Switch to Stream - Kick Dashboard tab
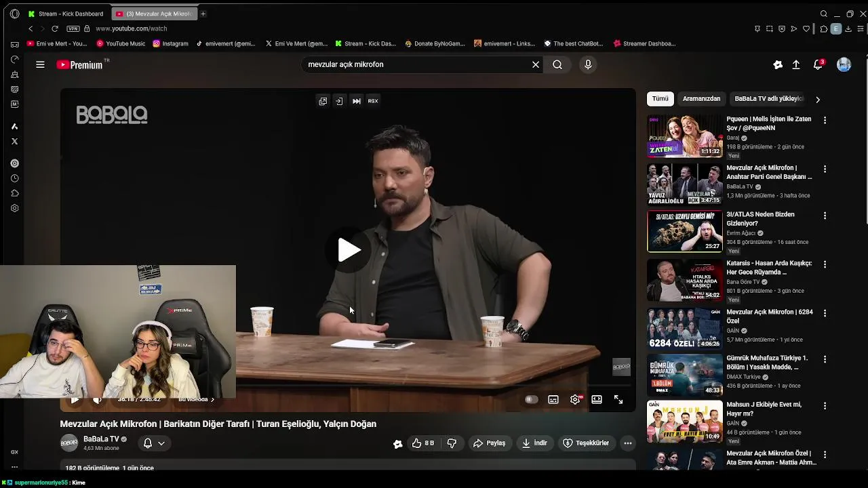868x488 pixels. click(66, 14)
